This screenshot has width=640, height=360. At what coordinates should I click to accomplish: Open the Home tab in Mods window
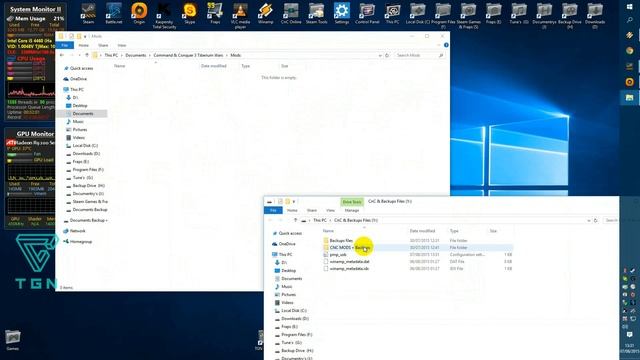[x=84, y=45]
